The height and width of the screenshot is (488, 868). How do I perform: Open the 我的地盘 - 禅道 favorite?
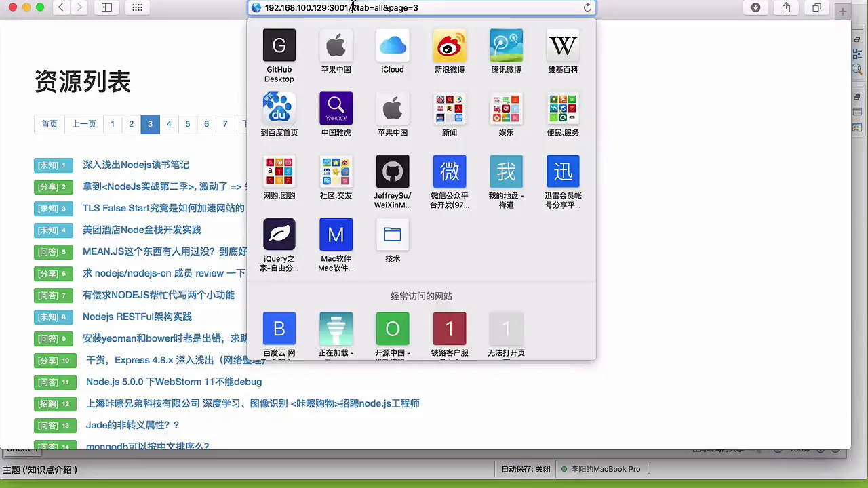pos(507,171)
